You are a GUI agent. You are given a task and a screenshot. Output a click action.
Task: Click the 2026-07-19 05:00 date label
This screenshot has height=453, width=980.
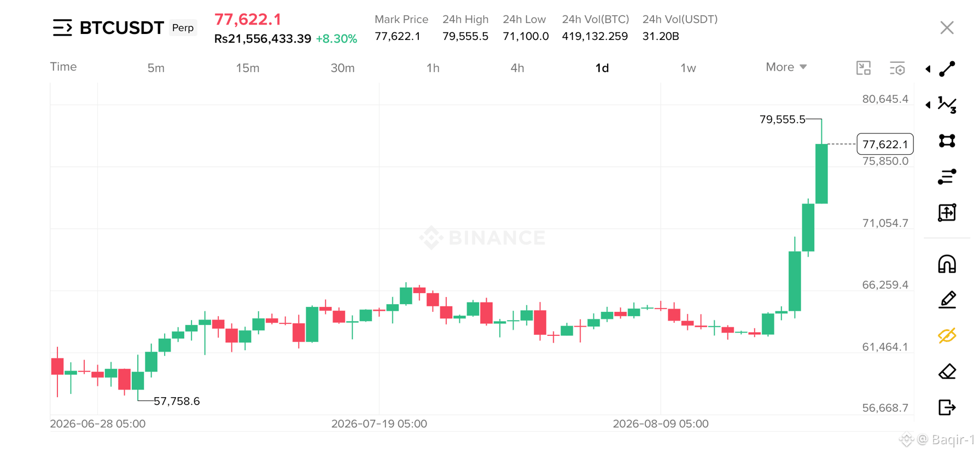(379, 423)
